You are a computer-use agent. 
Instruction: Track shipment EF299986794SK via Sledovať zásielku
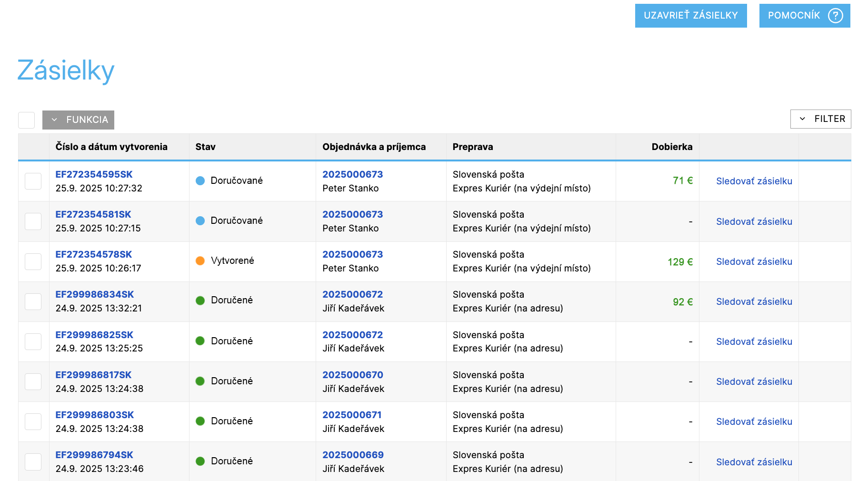(754, 462)
